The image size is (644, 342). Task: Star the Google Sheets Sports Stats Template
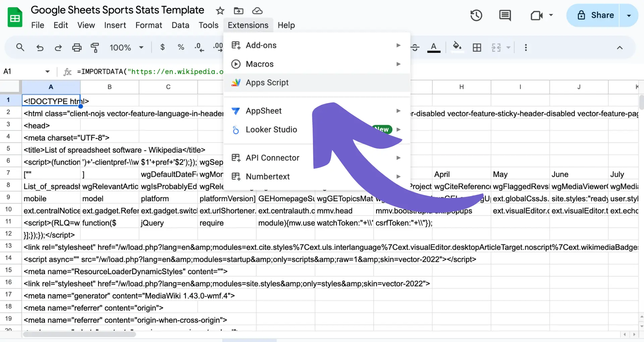tap(220, 11)
